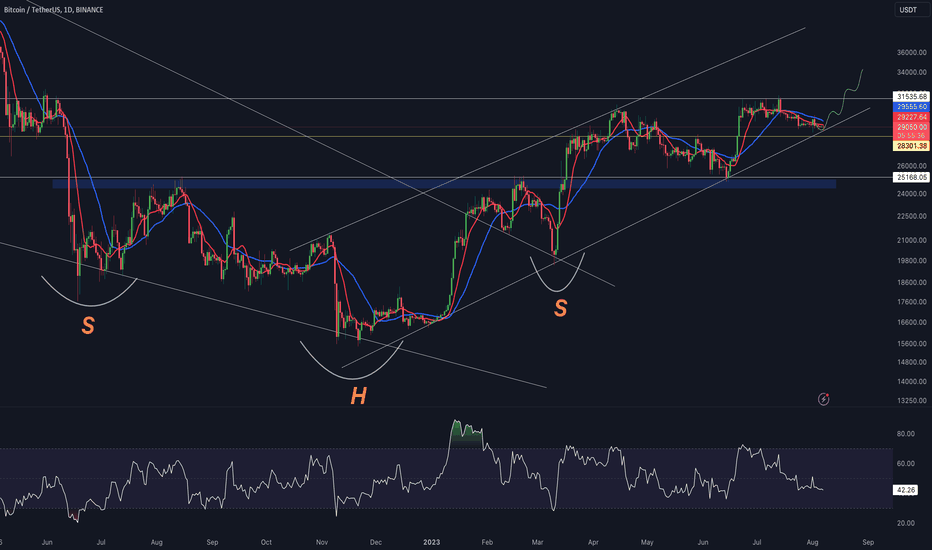Click the Mar time axis label

[537, 542]
